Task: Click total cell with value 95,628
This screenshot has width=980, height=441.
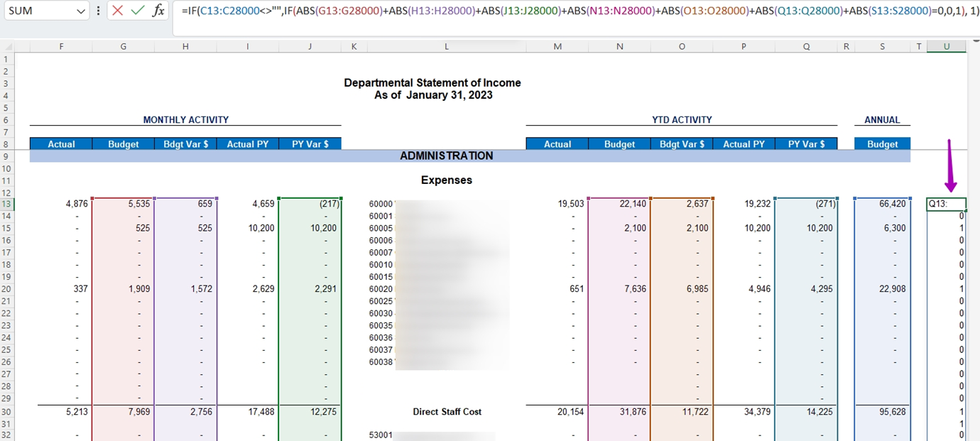Action: [882, 412]
